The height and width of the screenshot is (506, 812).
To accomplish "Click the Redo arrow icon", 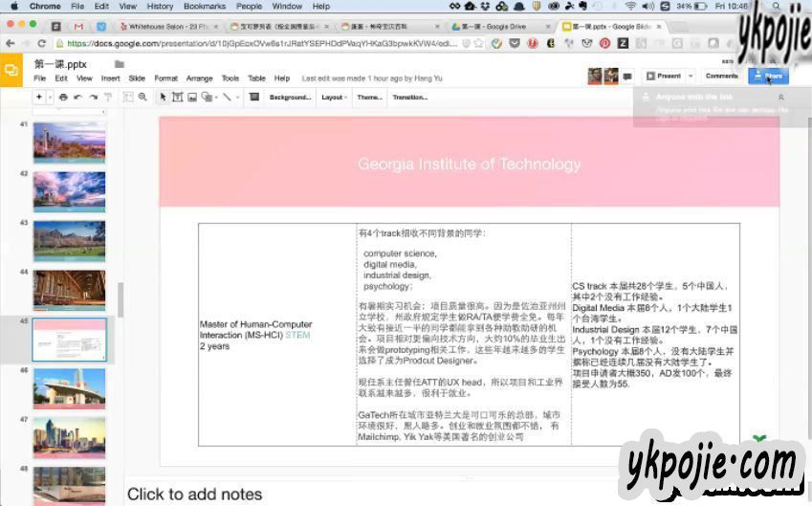I will coord(93,97).
